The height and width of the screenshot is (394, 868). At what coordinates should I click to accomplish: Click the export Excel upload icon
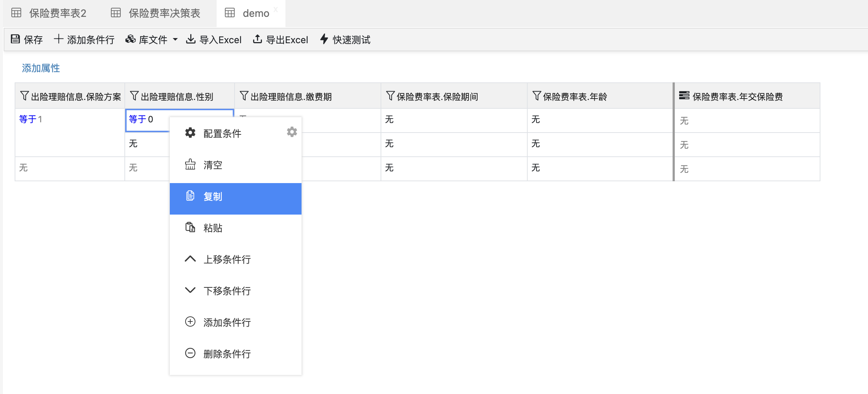point(257,39)
